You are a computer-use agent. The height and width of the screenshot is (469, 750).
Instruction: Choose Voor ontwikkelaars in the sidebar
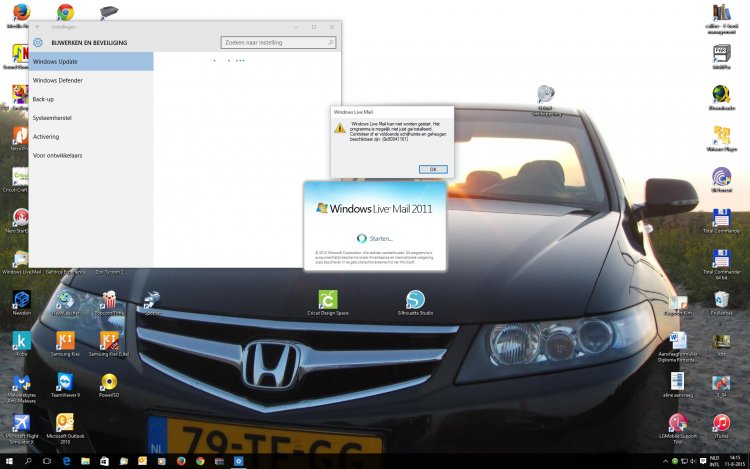coord(58,155)
